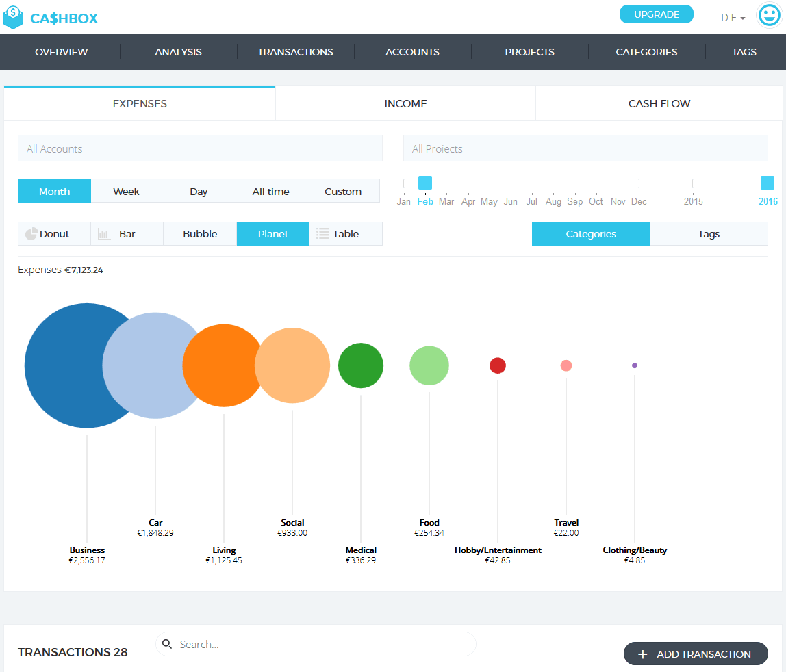Viewport: 786px width, 672px height.
Task: Select the All time period option
Action: tap(270, 192)
